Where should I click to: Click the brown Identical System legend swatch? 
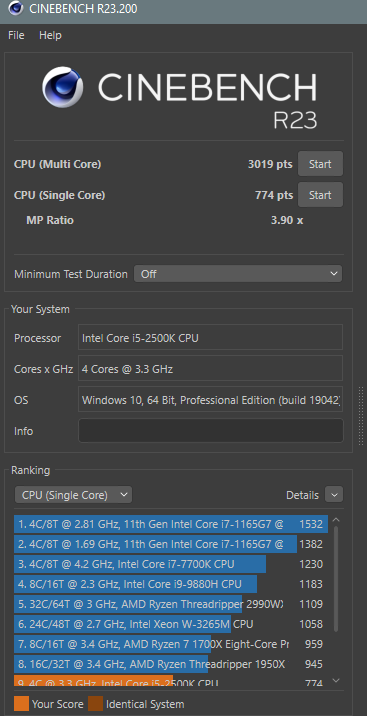(x=95, y=704)
